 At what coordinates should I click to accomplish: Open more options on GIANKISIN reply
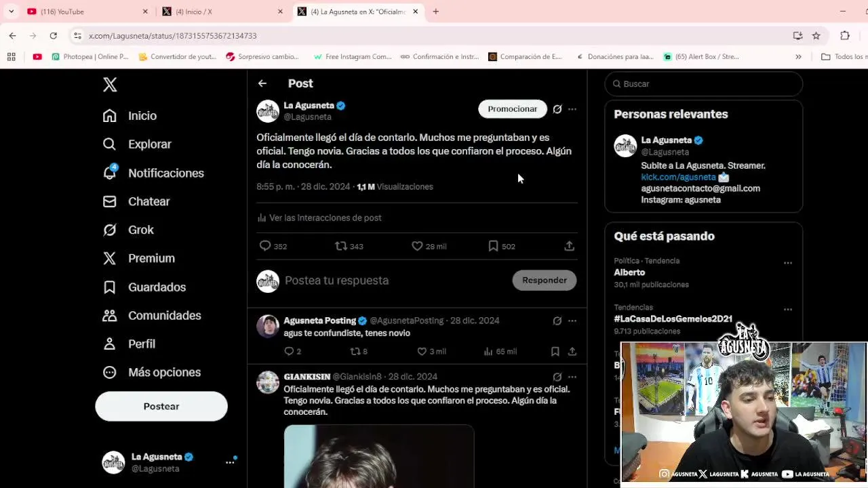(572, 377)
